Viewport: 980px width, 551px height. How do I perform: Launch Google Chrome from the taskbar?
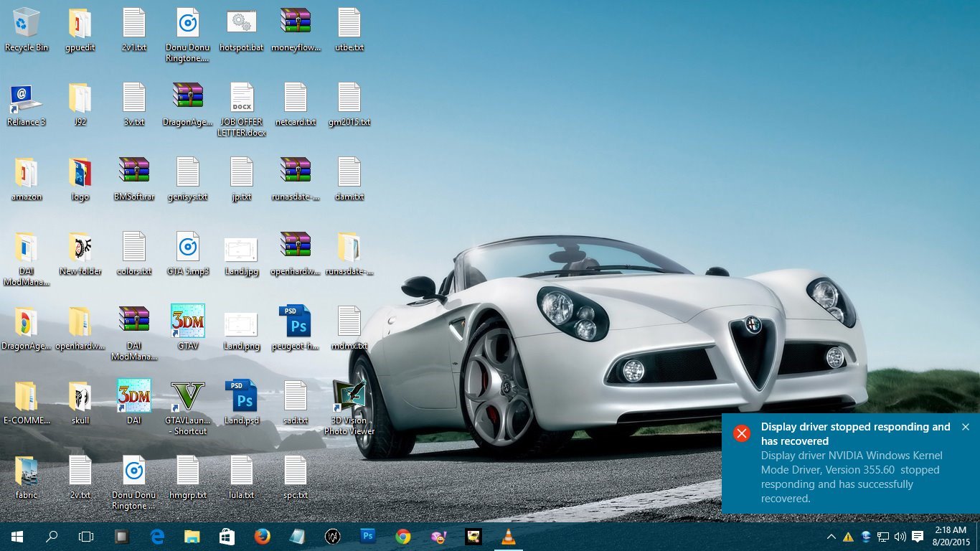(x=403, y=537)
